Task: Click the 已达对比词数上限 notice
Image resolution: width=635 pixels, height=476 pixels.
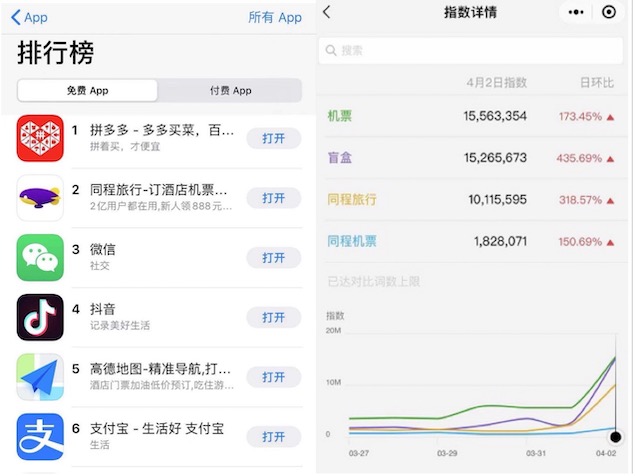Action: click(373, 281)
